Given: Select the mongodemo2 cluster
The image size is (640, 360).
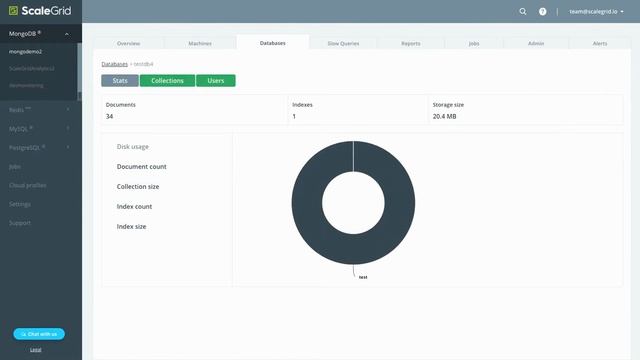Looking at the screenshot, I should [x=25, y=52].
